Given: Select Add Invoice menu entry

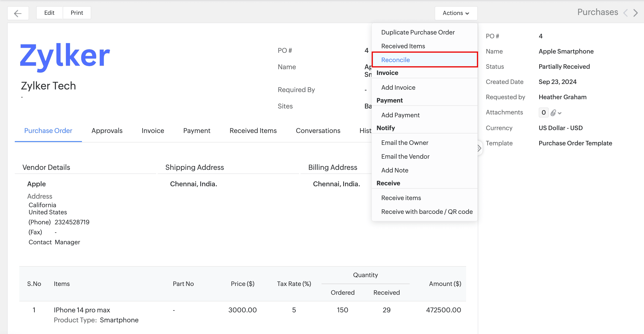Looking at the screenshot, I should (x=398, y=87).
